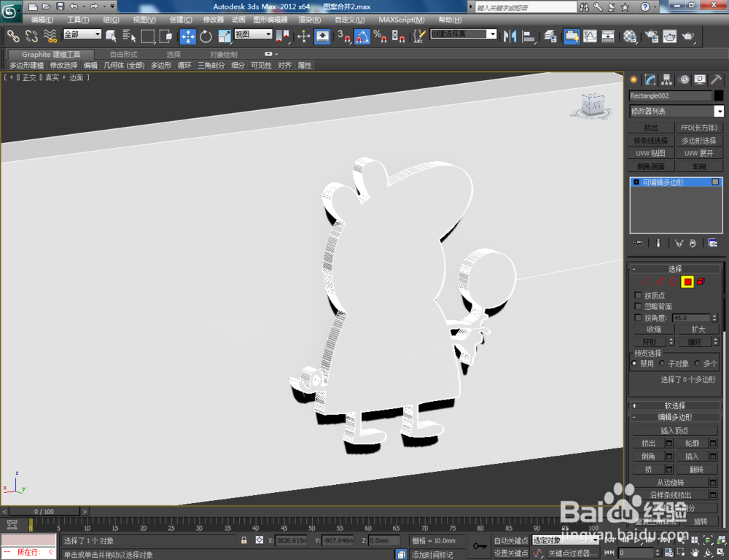Click the 插入顶点 button
The image size is (729, 560).
coord(674,431)
